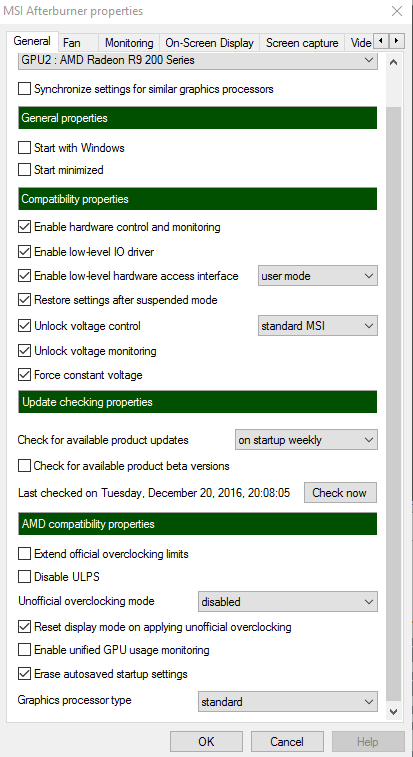Click Check for available product updates label
This screenshot has width=413, height=757.
click(103, 440)
